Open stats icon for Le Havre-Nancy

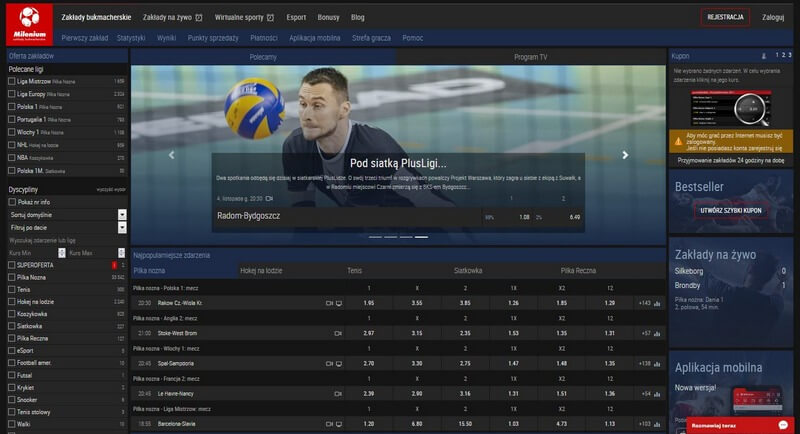[x=657, y=394]
